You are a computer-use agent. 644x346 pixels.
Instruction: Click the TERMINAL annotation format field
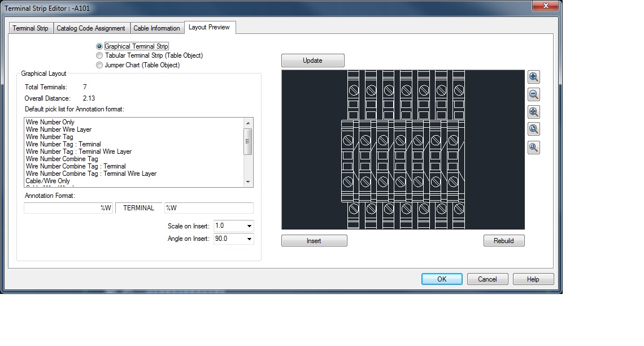pos(139,208)
